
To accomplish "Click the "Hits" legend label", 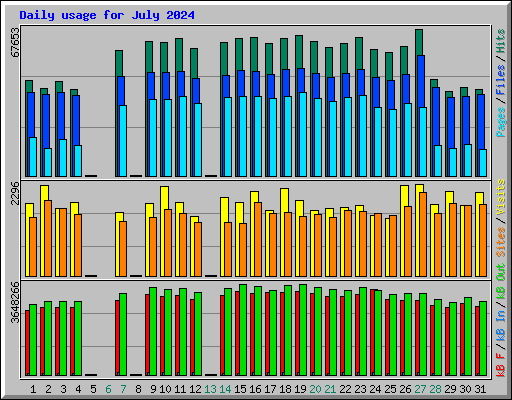I will [x=501, y=41].
